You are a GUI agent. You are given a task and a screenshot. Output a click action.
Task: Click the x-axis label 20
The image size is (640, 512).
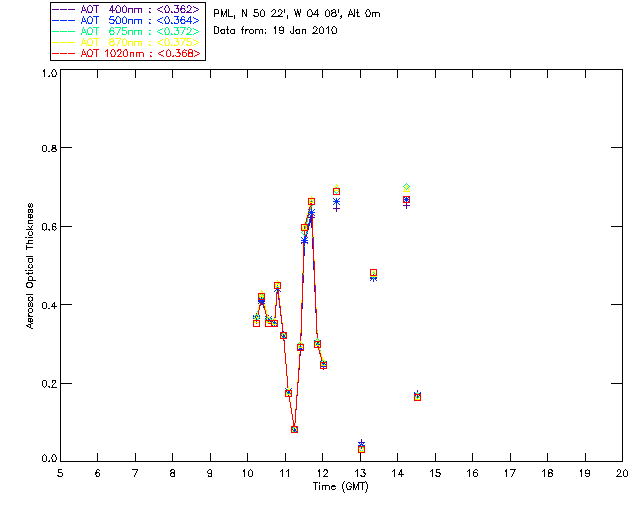coord(622,473)
